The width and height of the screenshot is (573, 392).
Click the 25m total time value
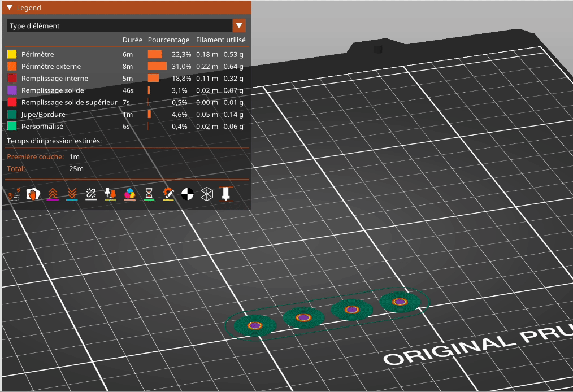tap(76, 169)
